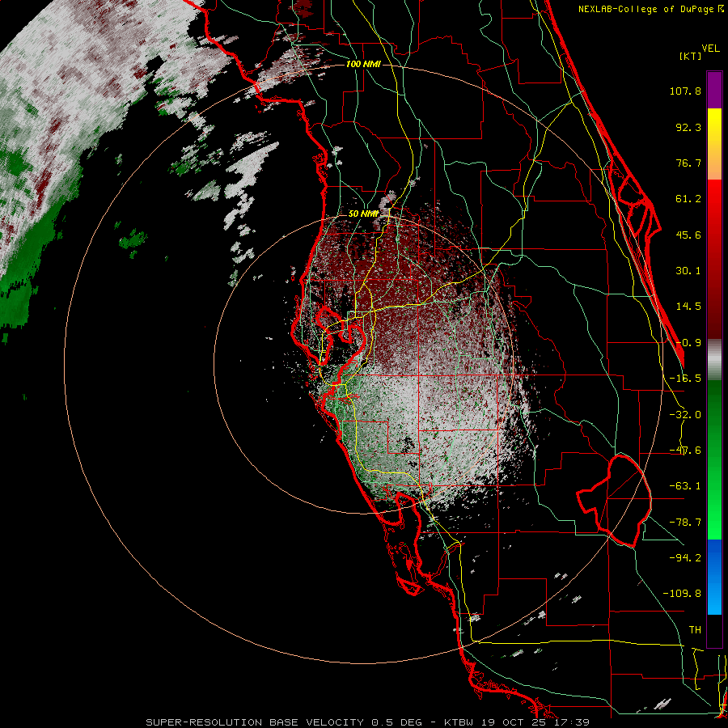Click the -47.6 legend value

[685, 451]
